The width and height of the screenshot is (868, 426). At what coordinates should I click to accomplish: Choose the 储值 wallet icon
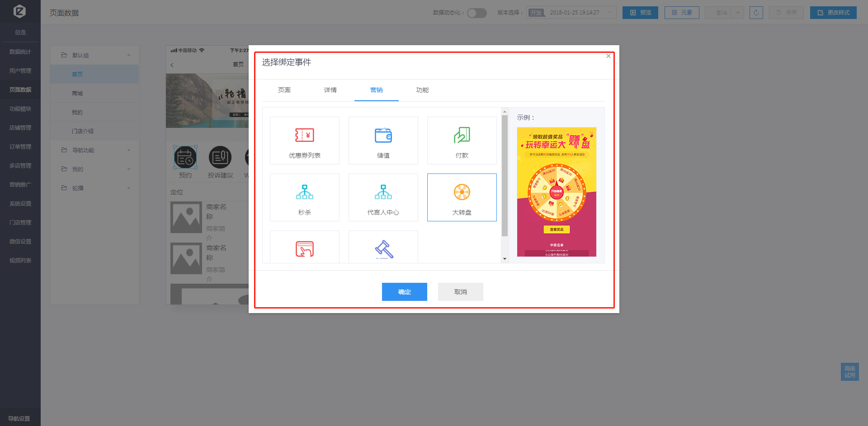click(383, 135)
